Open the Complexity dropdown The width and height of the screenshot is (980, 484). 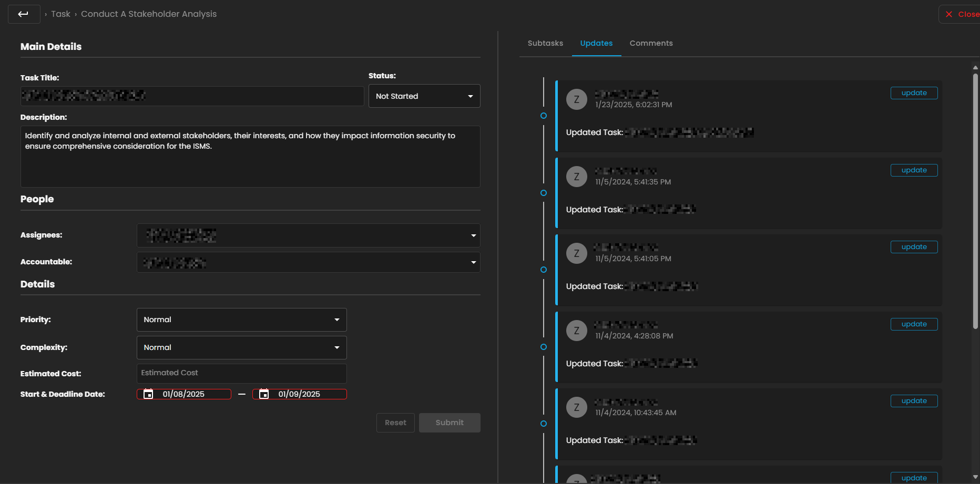coord(241,347)
